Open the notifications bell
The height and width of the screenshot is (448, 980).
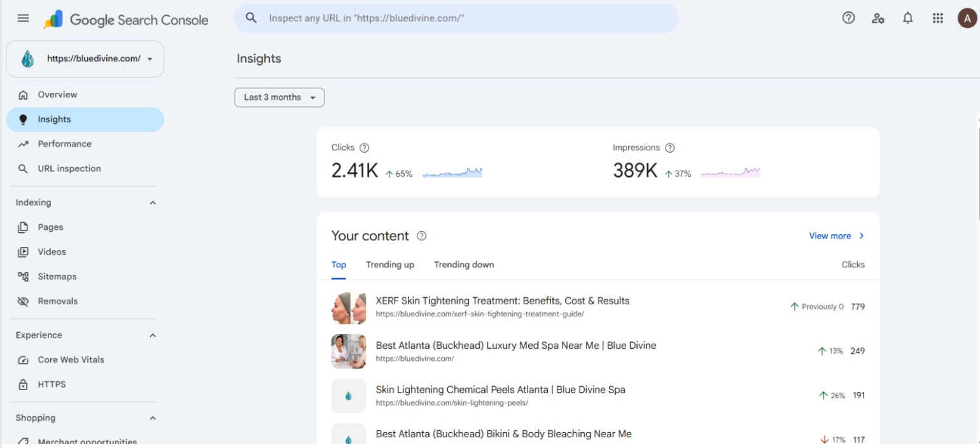click(x=908, y=18)
